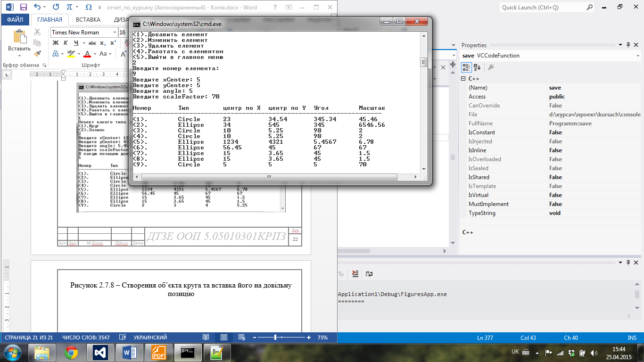This screenshot has height=362, width=644.
Task: Insert an equation with the Pi icon
Action: point(70,8)
